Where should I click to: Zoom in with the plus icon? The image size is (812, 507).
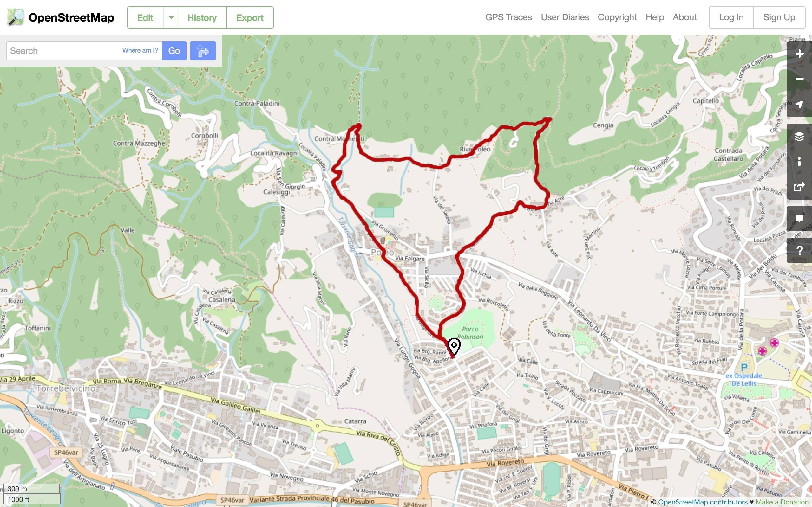click(x=799, y=54)
